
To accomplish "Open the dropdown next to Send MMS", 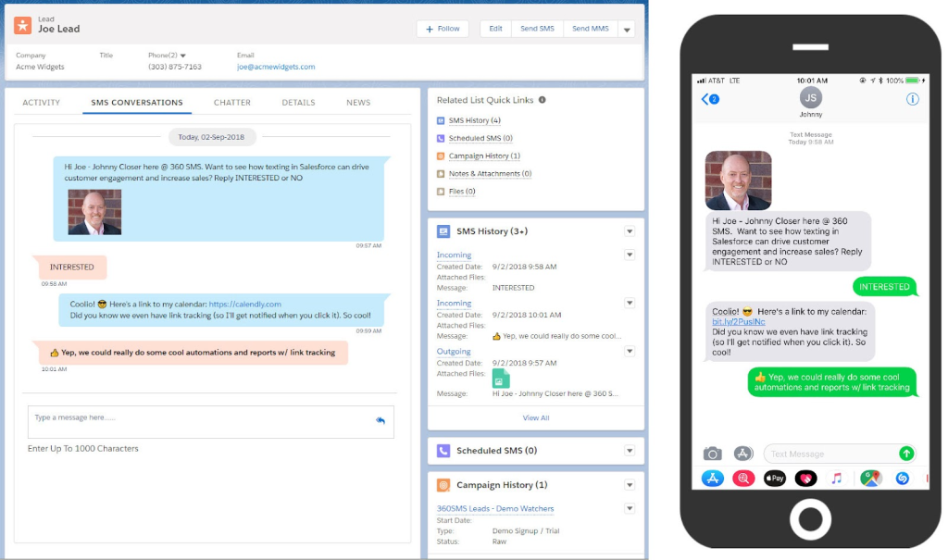I will pos(627,30).
